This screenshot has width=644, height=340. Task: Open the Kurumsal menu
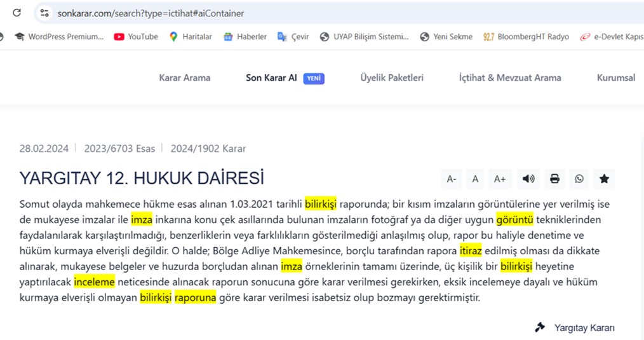pos(615,78)
